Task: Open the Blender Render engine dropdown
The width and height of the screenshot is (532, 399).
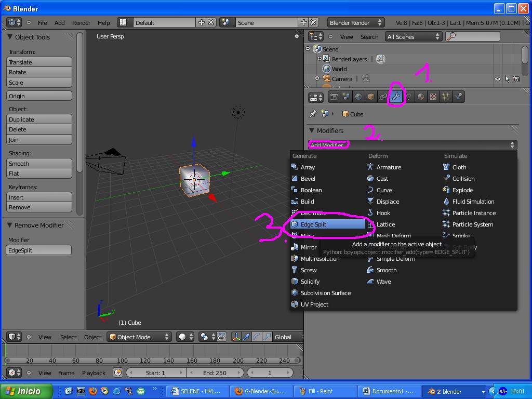Action: (355, 23)
